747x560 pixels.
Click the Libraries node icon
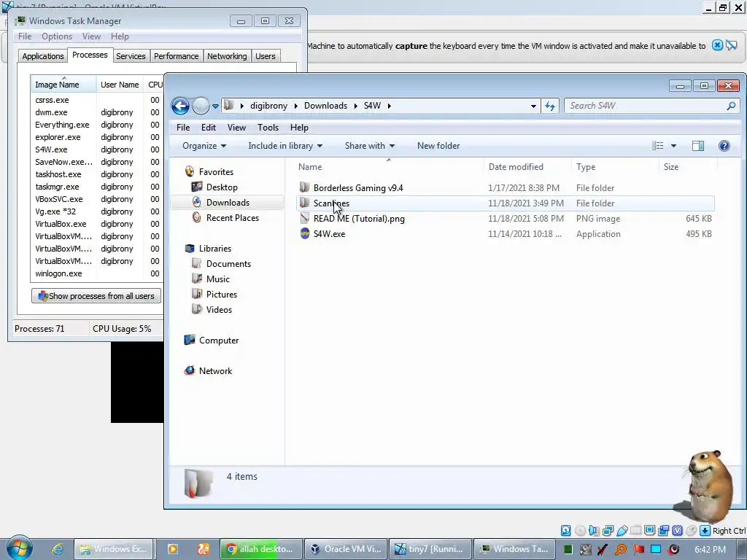point(190,248)
